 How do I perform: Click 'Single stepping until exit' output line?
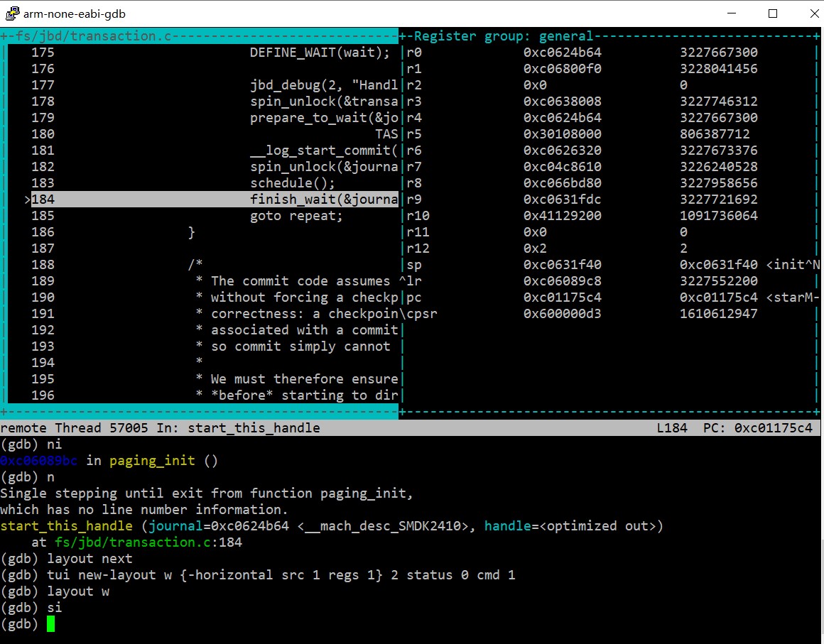(x=207, y=493)
